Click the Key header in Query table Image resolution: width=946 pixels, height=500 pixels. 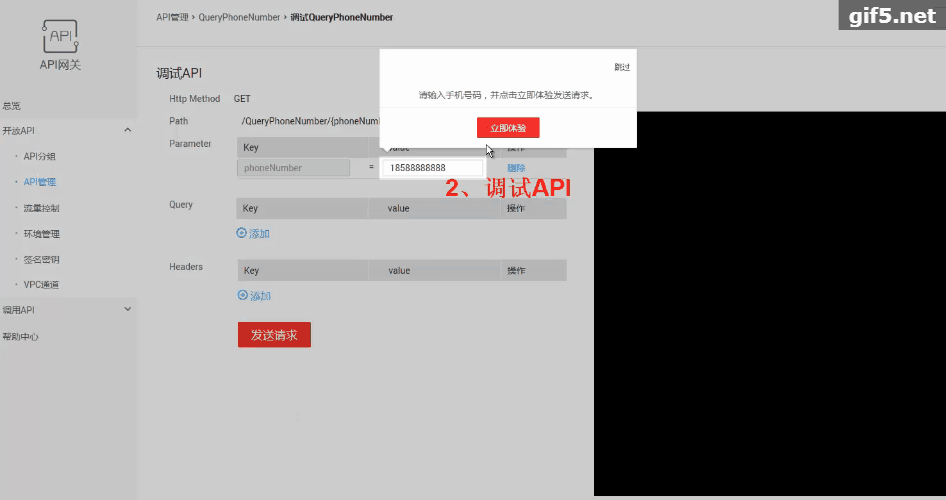(250, 208)
